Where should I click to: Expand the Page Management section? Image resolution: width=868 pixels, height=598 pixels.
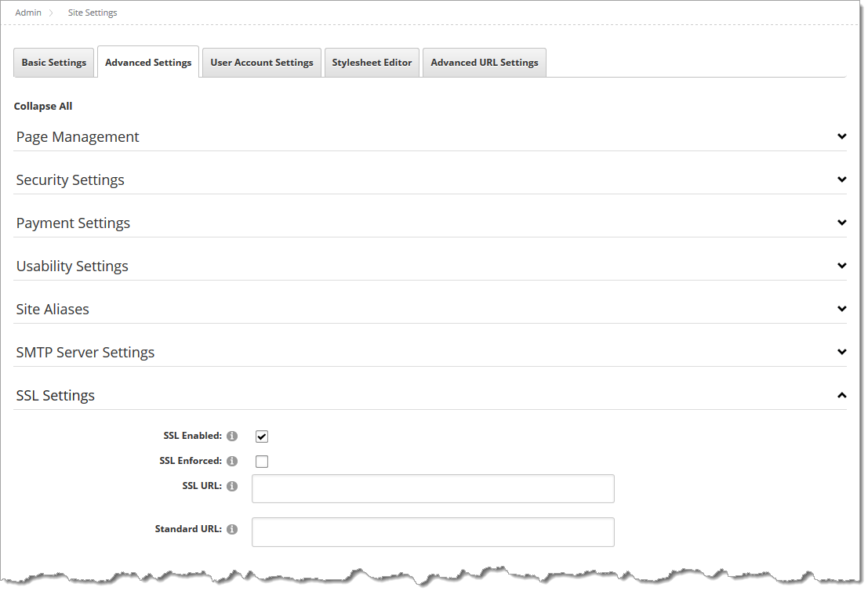(842, 136)
